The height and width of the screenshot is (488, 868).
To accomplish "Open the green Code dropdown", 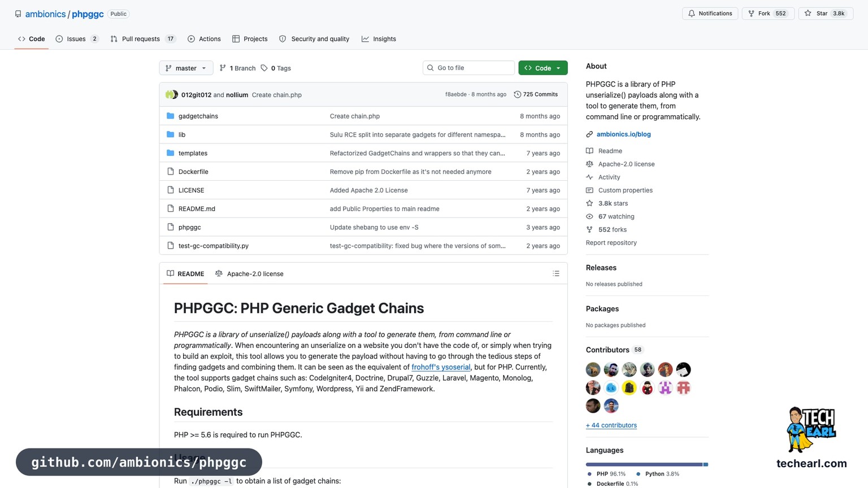I will click(x=542, y=68).
